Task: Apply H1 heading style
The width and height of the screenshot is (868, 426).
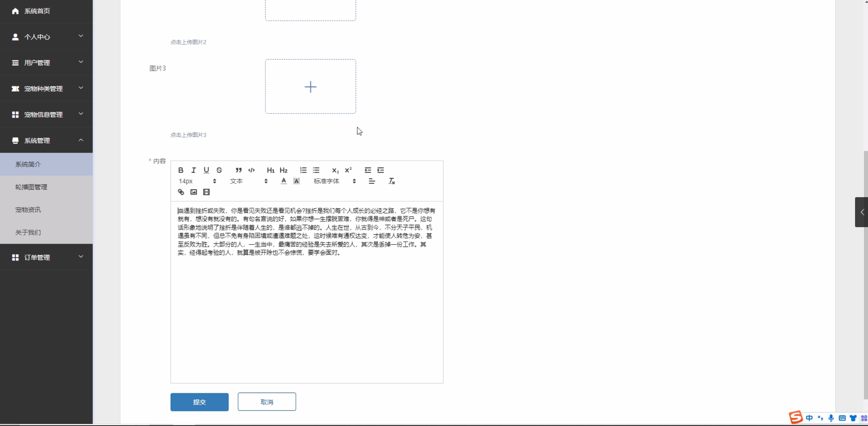Action: tap(270, 170)
